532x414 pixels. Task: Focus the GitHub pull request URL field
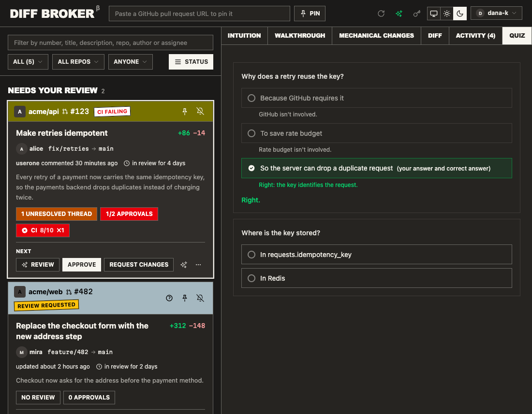coord(199,14)
